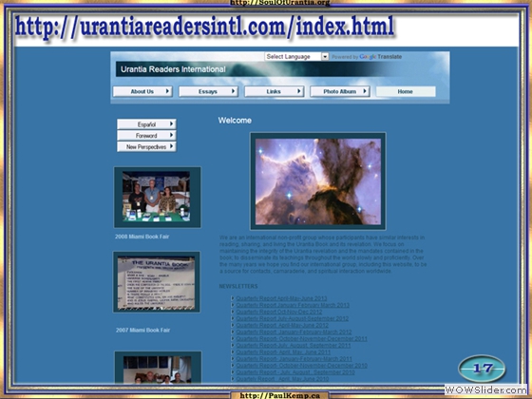Expand the Essays submenu arrow
The width and height of the screenshot is (532, 399).
tap(233, 91)
